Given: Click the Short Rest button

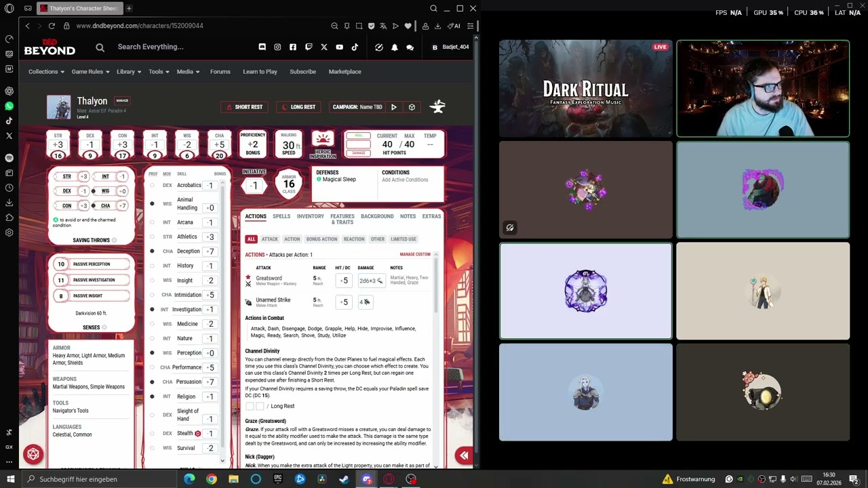Looking at the screenshot, I should pyautogui.click(x=245, y=107).
